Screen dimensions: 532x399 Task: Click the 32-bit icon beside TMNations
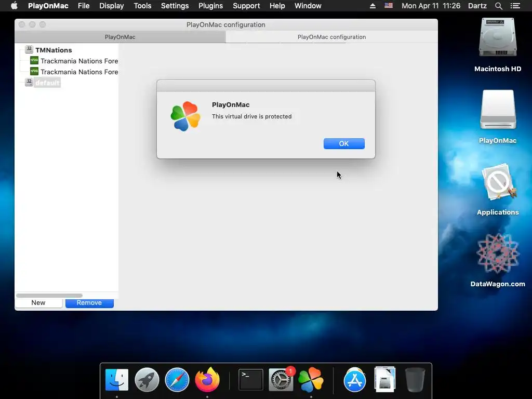click(29, 49)
